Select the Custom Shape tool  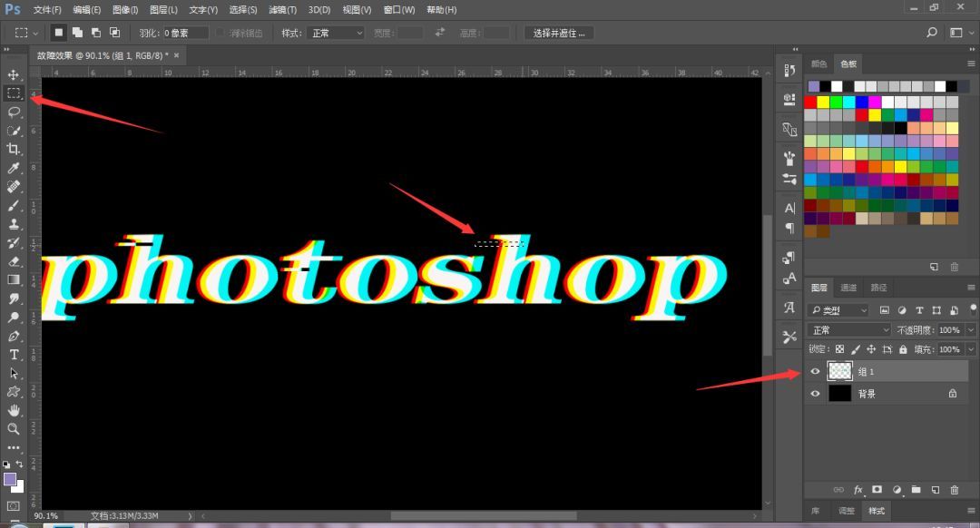coord(13,392)
